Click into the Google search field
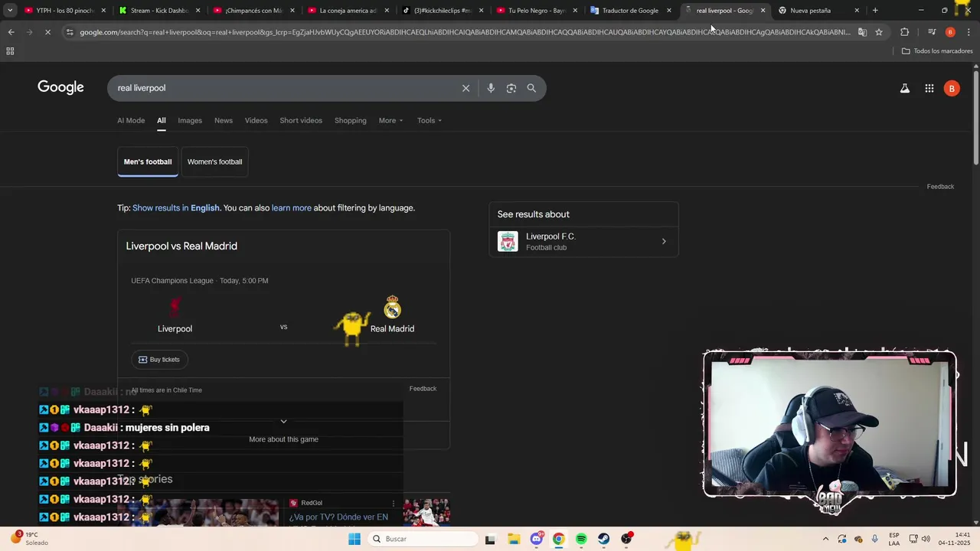Screen dimensions: 980x551 [x=283, y=88]
